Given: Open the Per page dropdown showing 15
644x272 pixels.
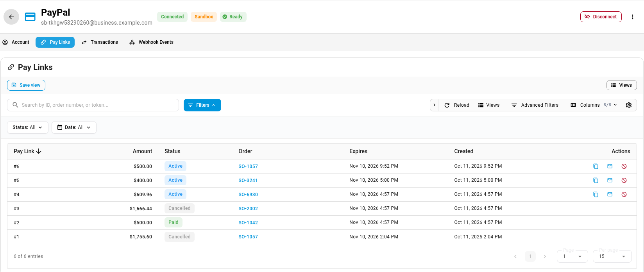Looking at the screenshot, I should tap(612, 256).
